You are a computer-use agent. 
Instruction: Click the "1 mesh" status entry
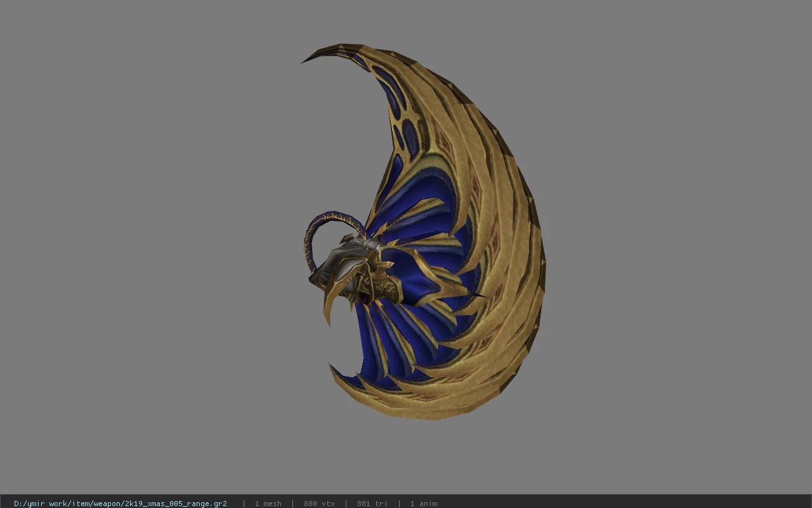click(268, 504)
